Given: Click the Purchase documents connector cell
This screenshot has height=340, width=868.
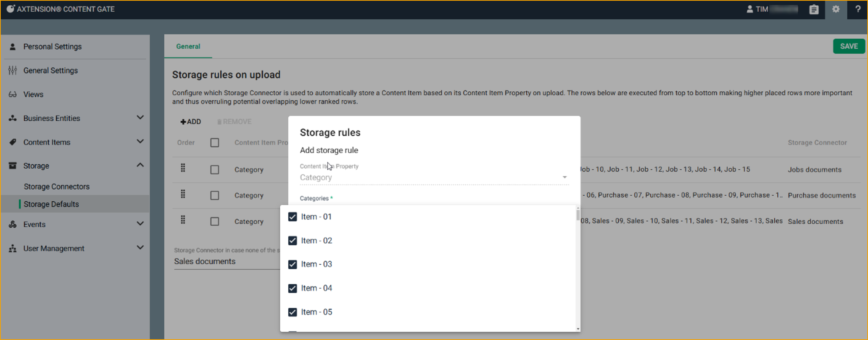Looking at the screenshot, I should point(822,195).
